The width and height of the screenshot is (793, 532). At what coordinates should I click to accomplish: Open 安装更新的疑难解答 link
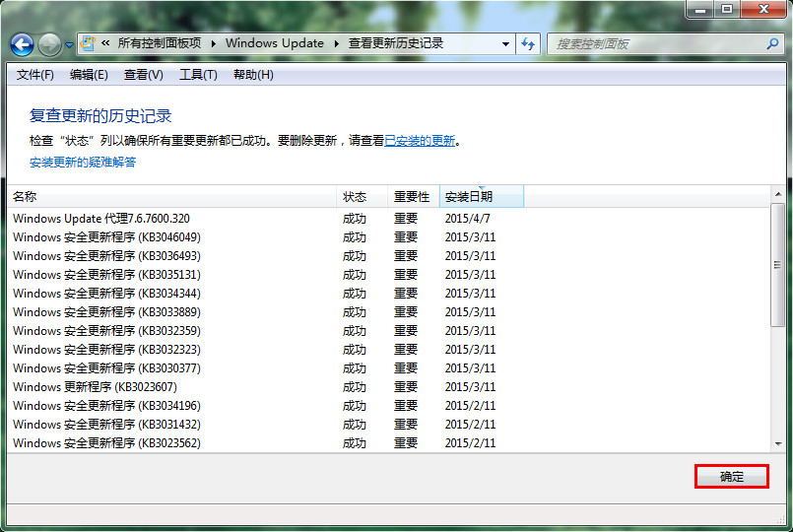pyautogui.click(x=83, y=163)
